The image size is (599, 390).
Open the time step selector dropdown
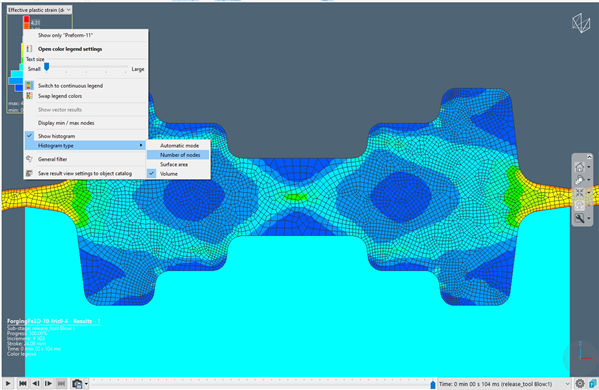coord(503,384)
